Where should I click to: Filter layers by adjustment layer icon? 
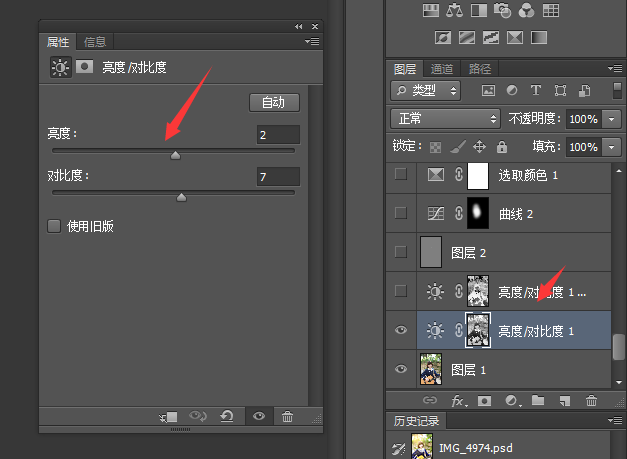tap(512, 90)
